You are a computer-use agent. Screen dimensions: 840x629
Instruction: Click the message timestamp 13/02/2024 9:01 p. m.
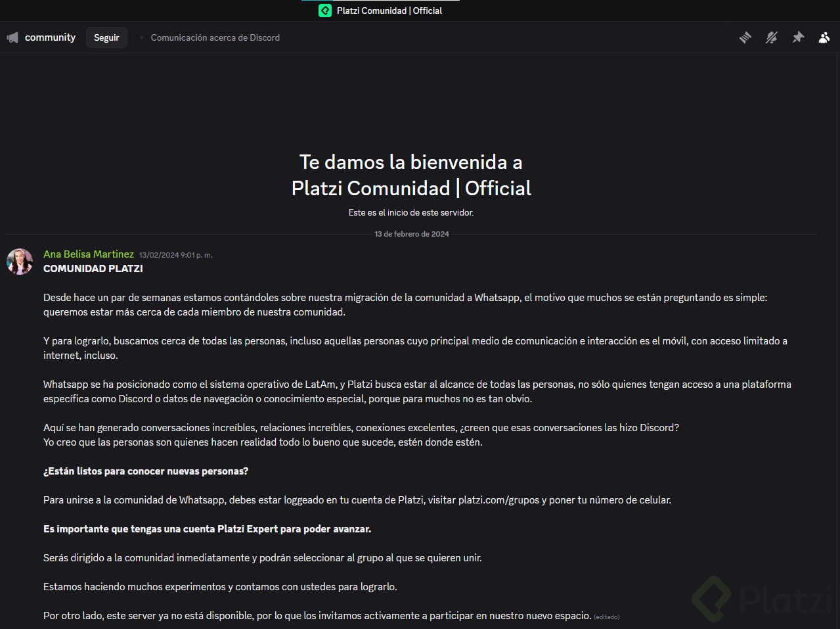click(x=176, y=255)
